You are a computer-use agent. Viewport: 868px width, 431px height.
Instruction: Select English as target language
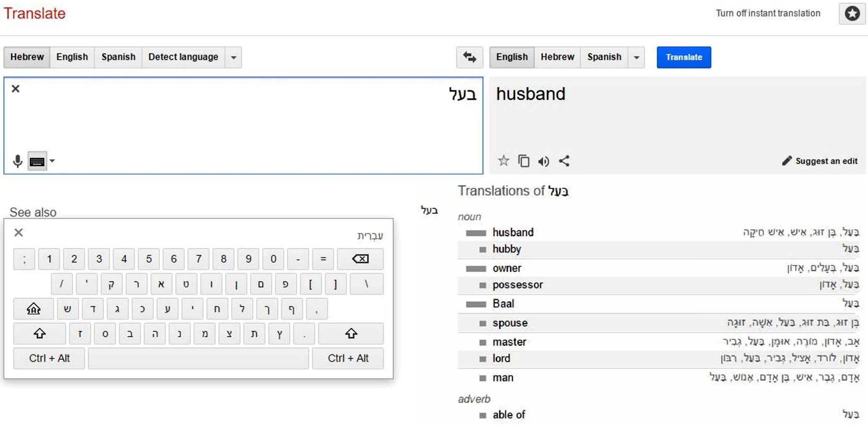click(x=512, y=57)
